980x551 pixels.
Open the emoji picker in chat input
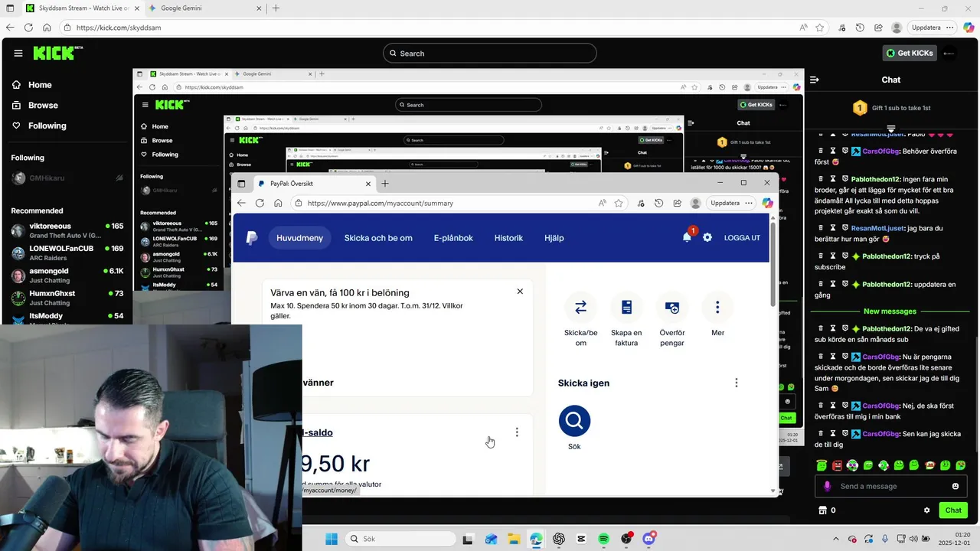pyautogui.click(x=955, y=486)
